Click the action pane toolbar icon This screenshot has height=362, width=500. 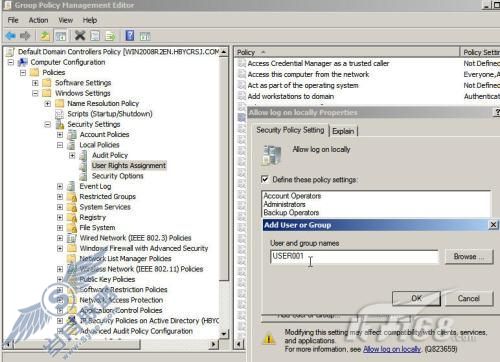(x=145, y=36)
